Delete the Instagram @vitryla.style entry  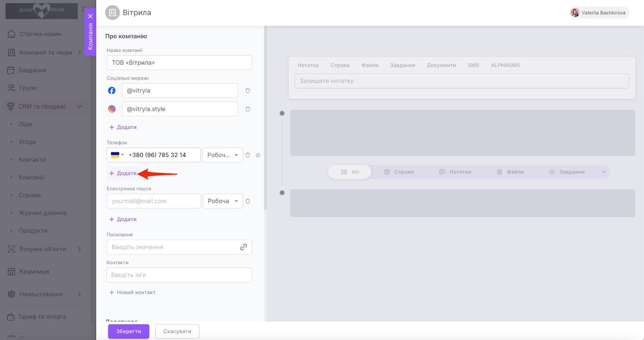248,109
